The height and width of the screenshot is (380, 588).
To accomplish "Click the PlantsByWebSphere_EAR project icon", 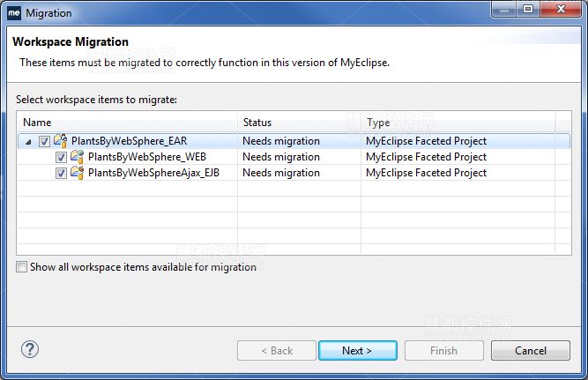I will (61, 141).
